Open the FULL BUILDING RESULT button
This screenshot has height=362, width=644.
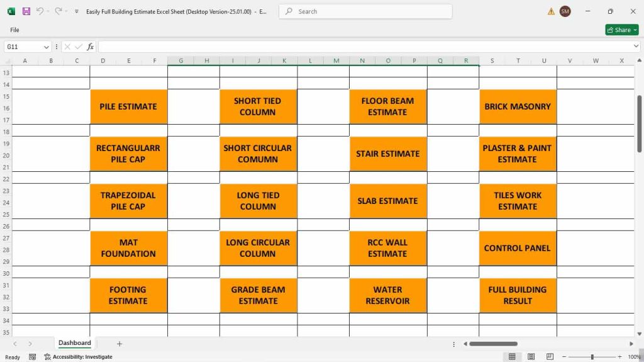(517, 295)
